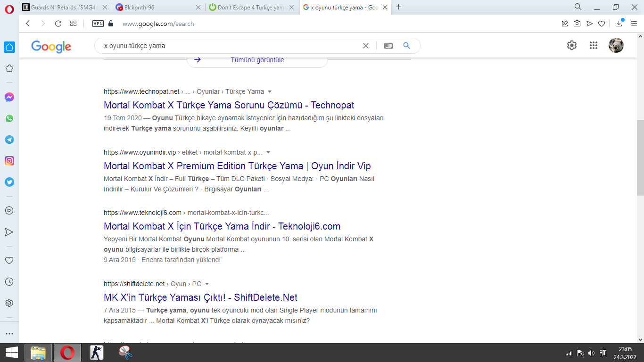Viewport: 644px width, 362px height.
Task: Click the send arrow icon in the address bar
Action: [589, 24]
